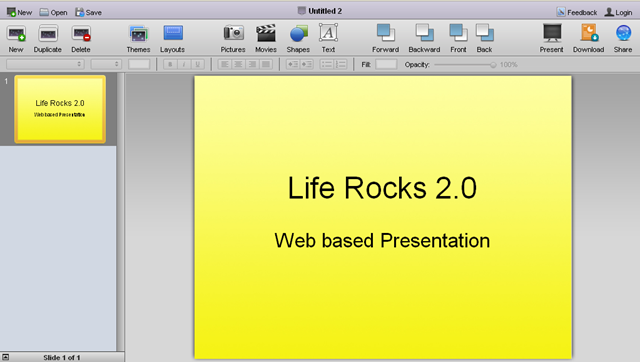Toggle bulleted list
Screen dimensions: 640x362
tap(327, 64)
